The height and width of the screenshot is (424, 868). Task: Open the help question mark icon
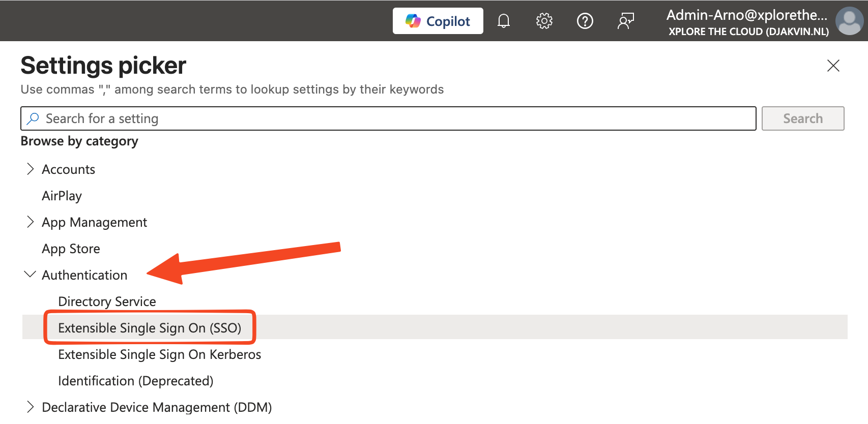tap(585, 21)
